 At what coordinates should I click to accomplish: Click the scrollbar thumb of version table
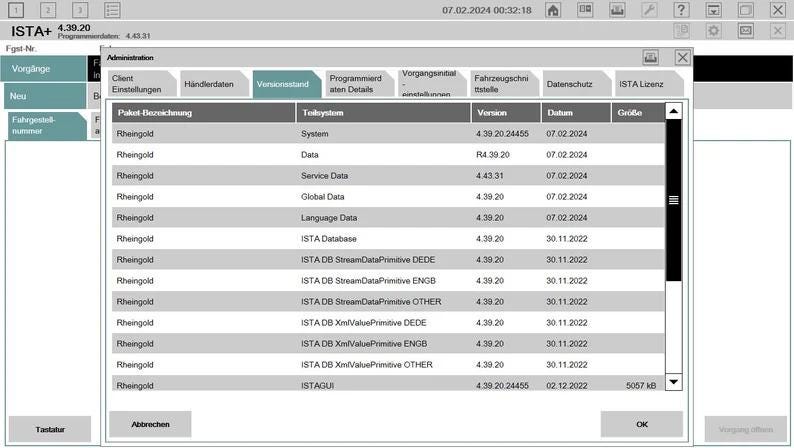coord(673,200)
